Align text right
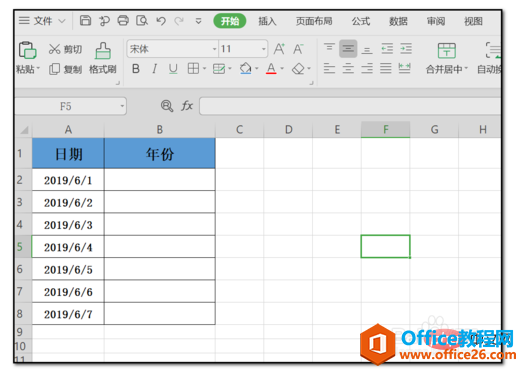The height and width of the screenshot is (372, 523). (367, 68)
